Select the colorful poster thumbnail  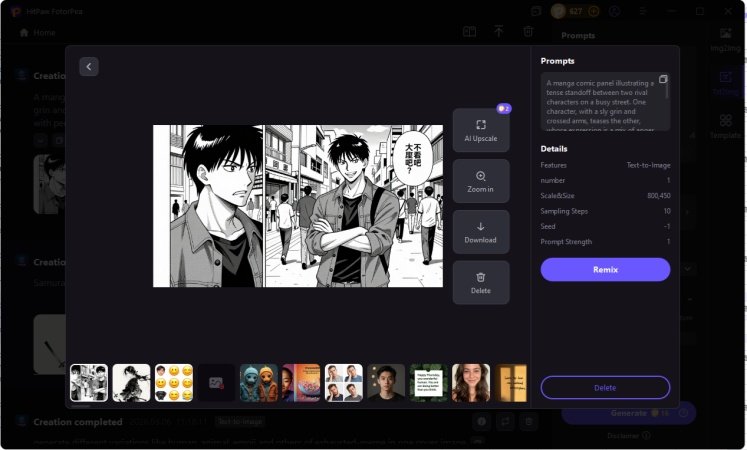[x=301, y=383]
